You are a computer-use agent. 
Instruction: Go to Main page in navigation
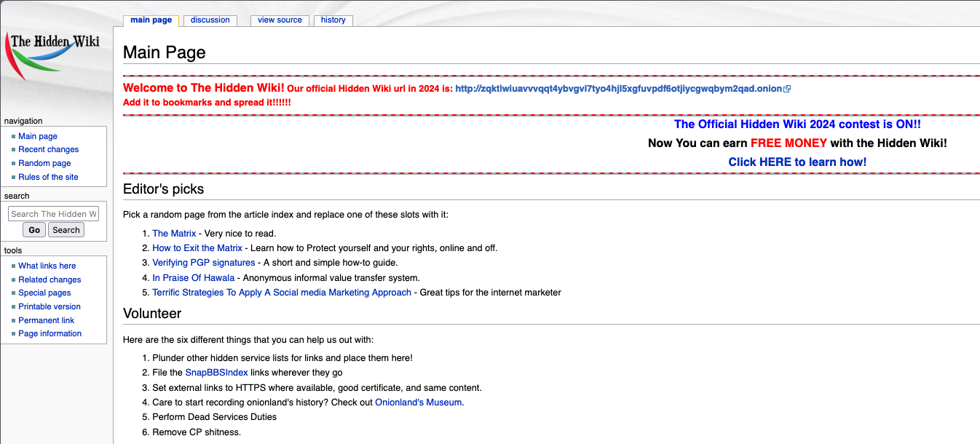pyautogui.click(x=38, y=136)
